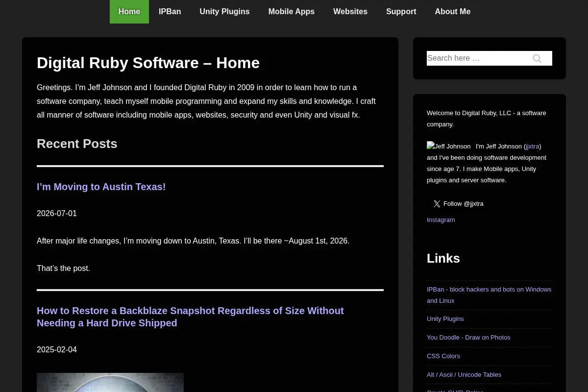The width and height of the screenshot is (588, 392).
Task: Open the Instagram link
Action: pyautogui.click(x=441, y=220)
